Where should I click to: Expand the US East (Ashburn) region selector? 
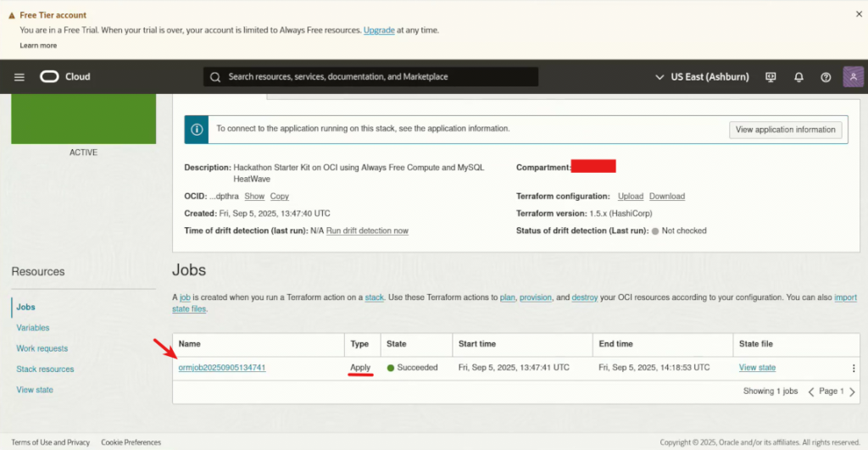(x=703, y=77)
